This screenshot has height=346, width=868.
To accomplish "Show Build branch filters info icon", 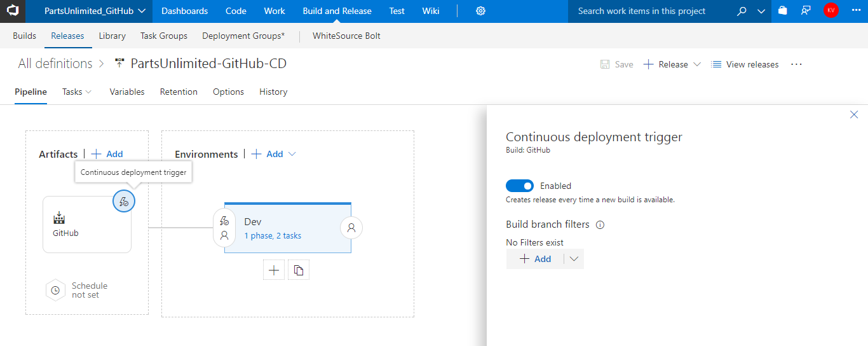I will click(x=600, y=225).
